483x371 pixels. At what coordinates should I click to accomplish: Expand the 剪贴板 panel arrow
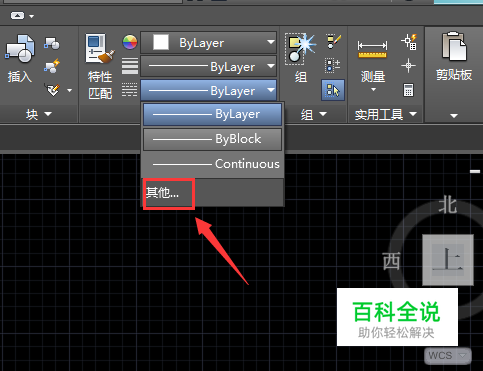click(x=454, y=116)
